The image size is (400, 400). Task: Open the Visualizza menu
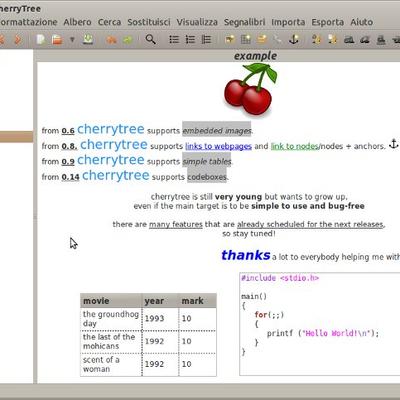tap(197, 22)
